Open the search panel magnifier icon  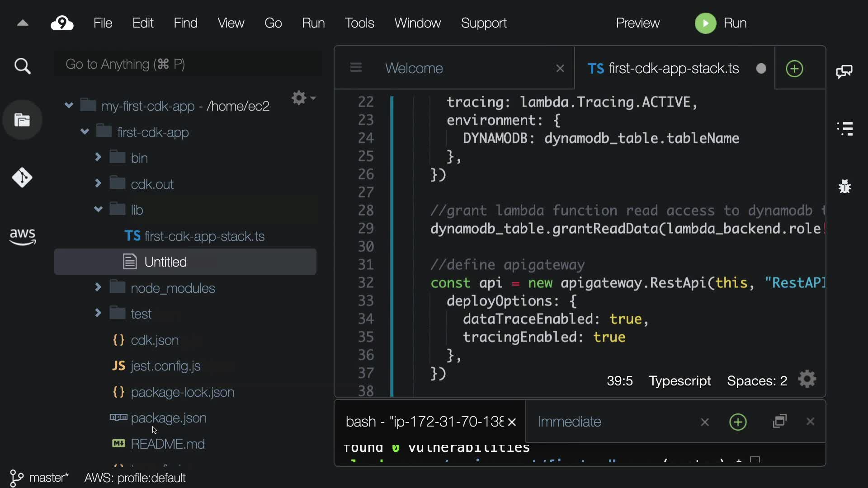coord(22,66)
